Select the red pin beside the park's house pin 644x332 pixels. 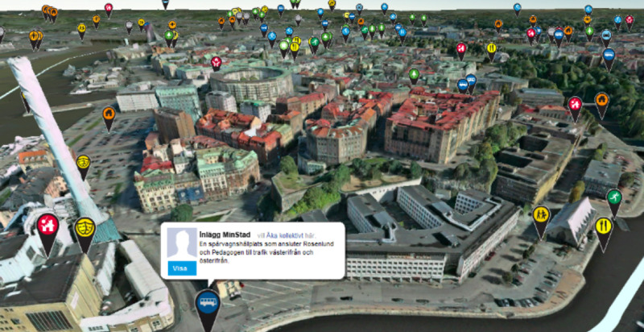[575, 106]
